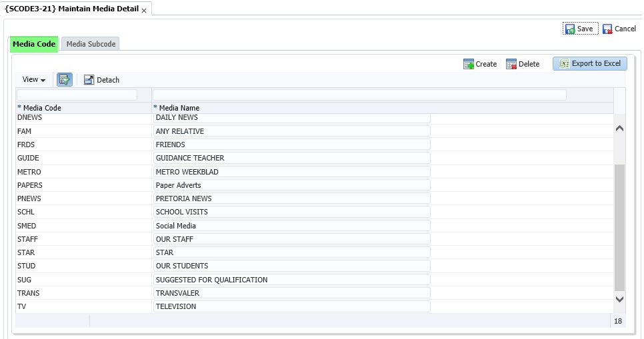
Task: Click the Delete record icon
Action: (x=511, y=64)
